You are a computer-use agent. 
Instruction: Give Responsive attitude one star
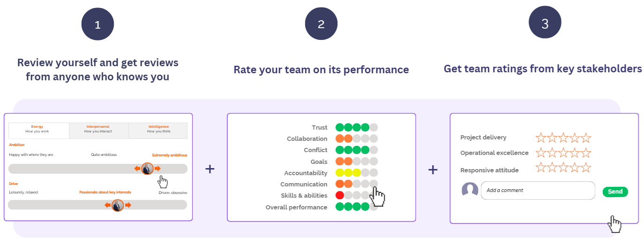541,168
